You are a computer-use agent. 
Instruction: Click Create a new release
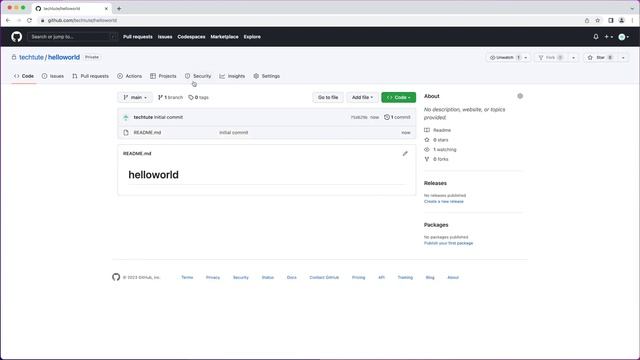pos(444,202)
